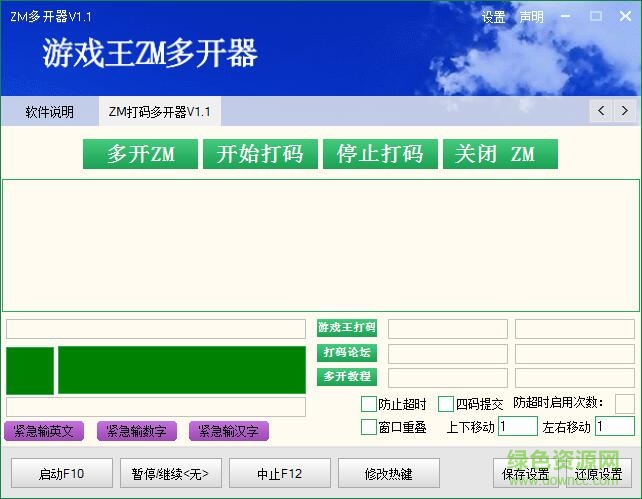Click the 关闭 ZM button
The height and width of the screenshot is (499, 642).
pyautogui.click(x=500, y=154)
